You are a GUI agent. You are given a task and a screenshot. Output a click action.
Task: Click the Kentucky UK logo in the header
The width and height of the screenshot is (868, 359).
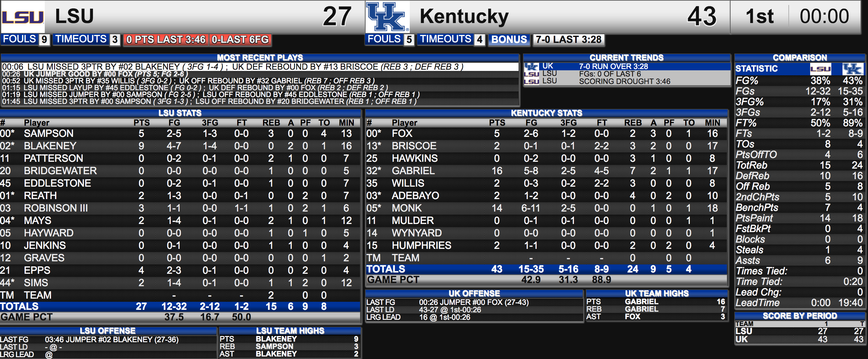pyautogui.click(x=387, y=16)
